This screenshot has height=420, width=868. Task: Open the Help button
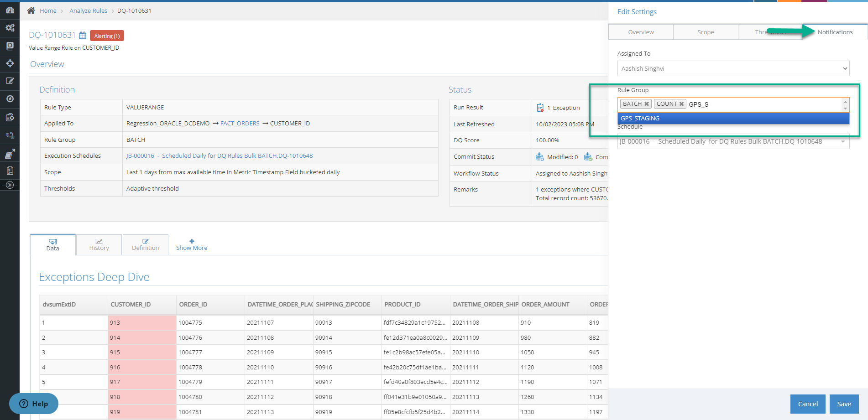pyautogui.click(x=34, y=404)
